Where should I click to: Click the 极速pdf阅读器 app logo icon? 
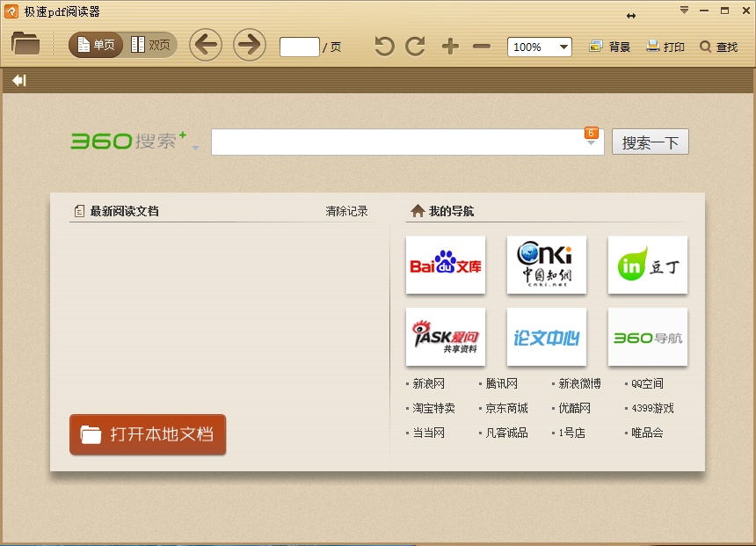pos(11,11)
